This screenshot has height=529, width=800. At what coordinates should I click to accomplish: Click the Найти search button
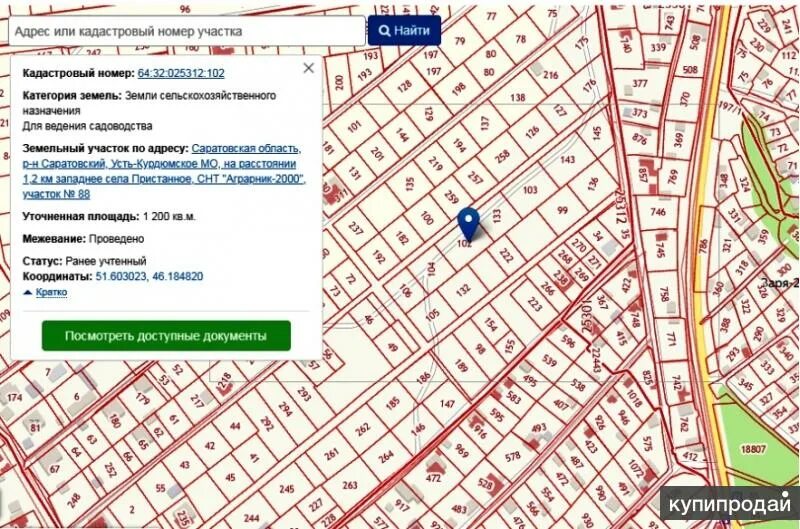point(404,31)
